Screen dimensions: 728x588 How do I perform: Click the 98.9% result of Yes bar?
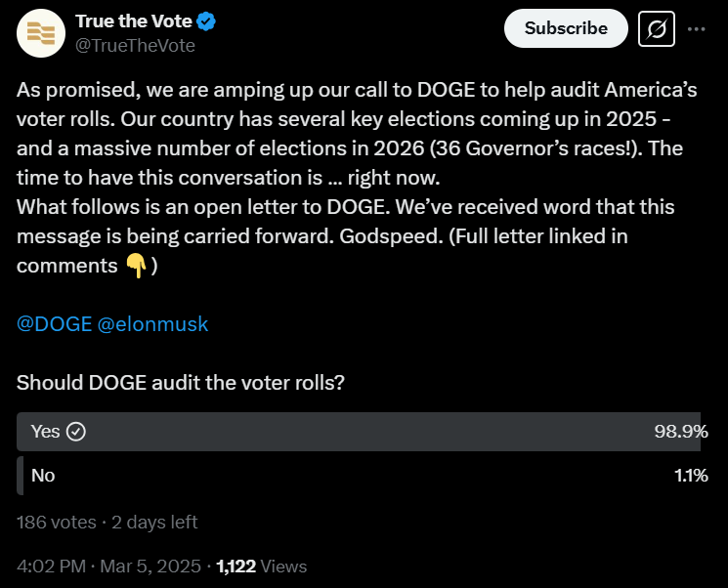681,432
